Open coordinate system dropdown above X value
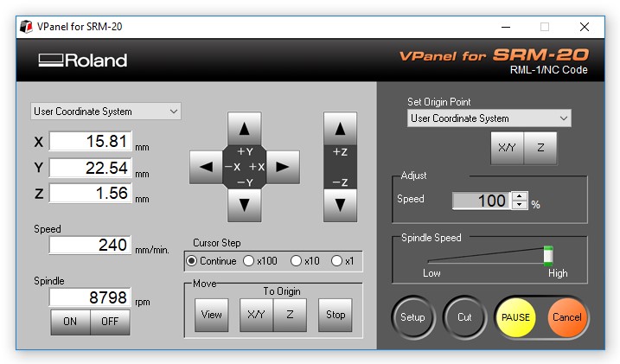 pyautogui.click(x=105, y=112)
